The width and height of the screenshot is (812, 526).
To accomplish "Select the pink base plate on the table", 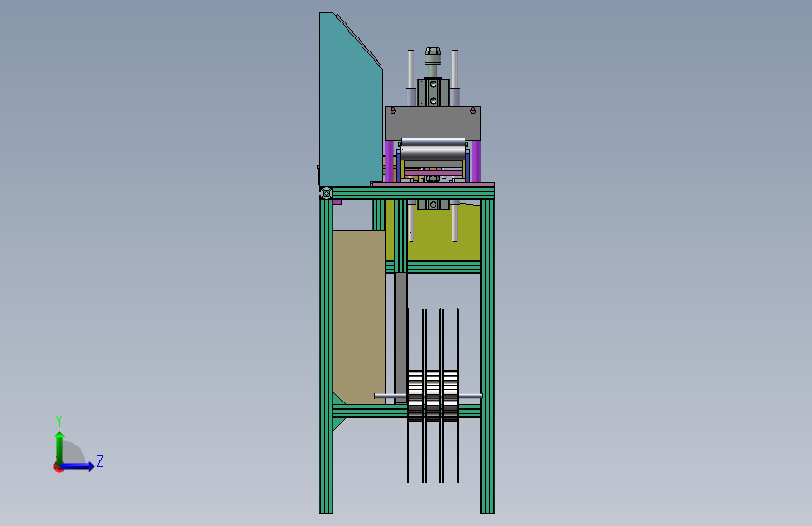I will [x=433, y=184].
